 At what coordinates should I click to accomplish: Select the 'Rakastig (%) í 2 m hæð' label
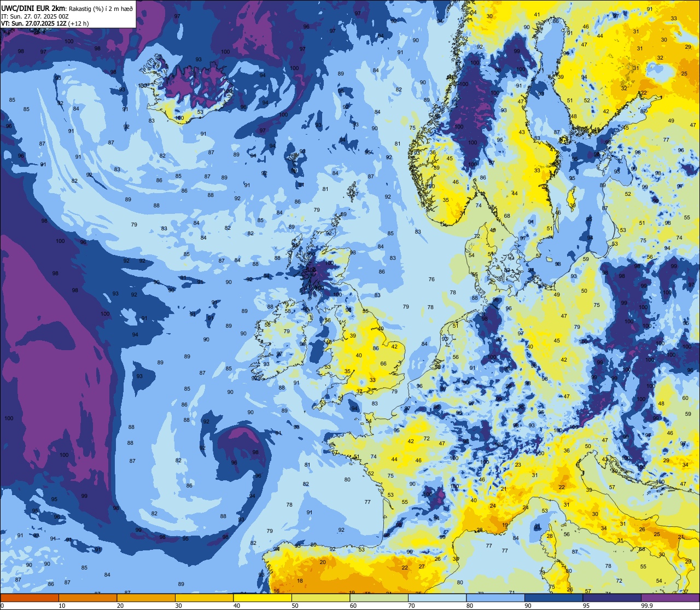[101, 8]
